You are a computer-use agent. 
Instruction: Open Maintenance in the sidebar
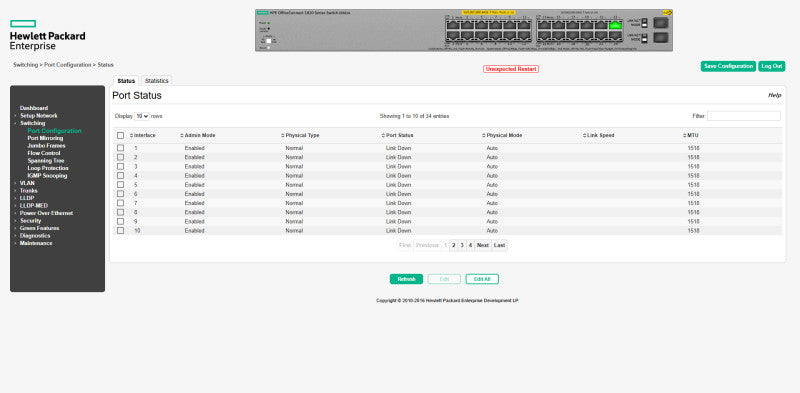[36, 243]
